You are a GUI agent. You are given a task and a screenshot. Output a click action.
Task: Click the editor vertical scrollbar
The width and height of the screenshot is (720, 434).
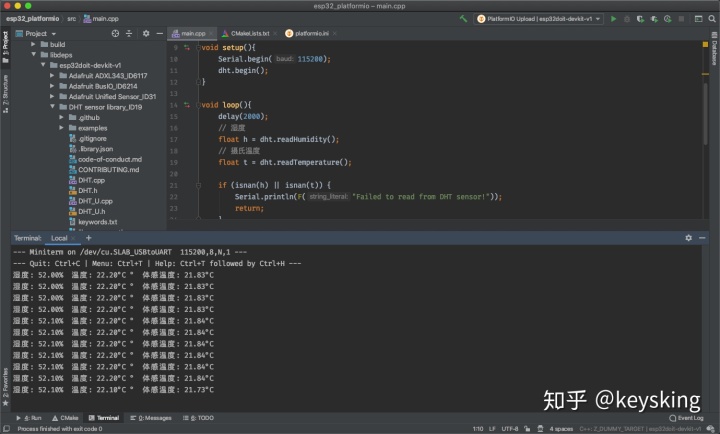click(x=706, y=114)
